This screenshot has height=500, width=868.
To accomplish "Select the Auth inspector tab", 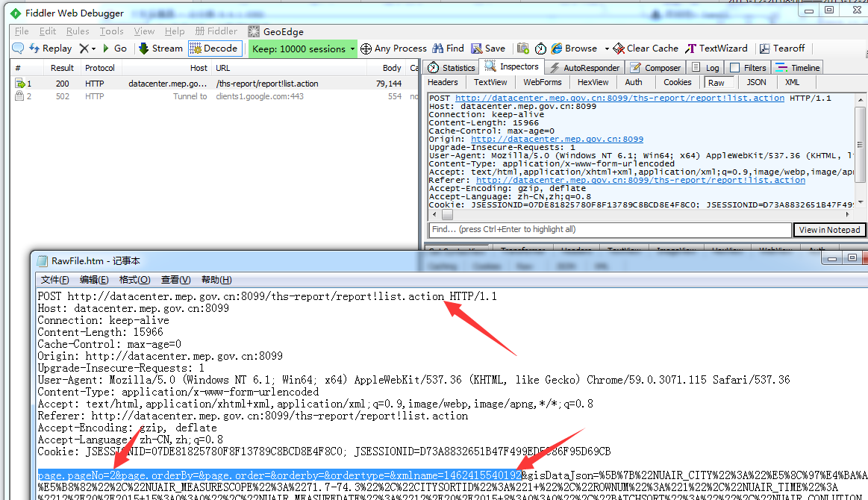I will 634,82.
